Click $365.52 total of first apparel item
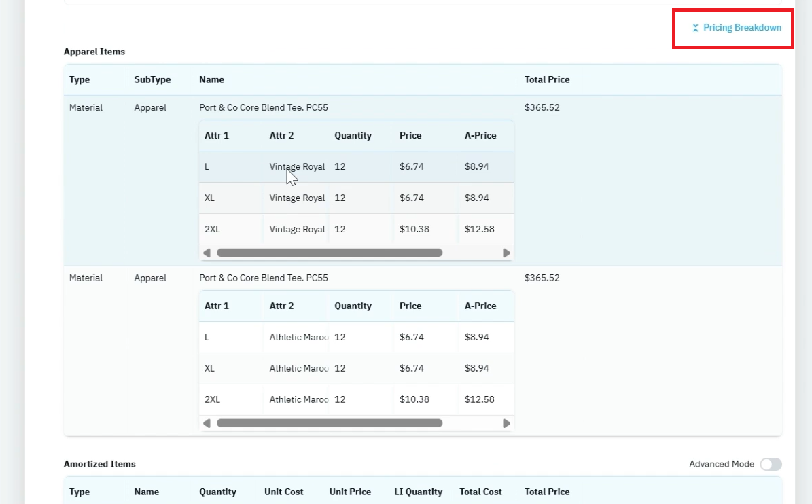The image size is (812, 504). point(542,107)
